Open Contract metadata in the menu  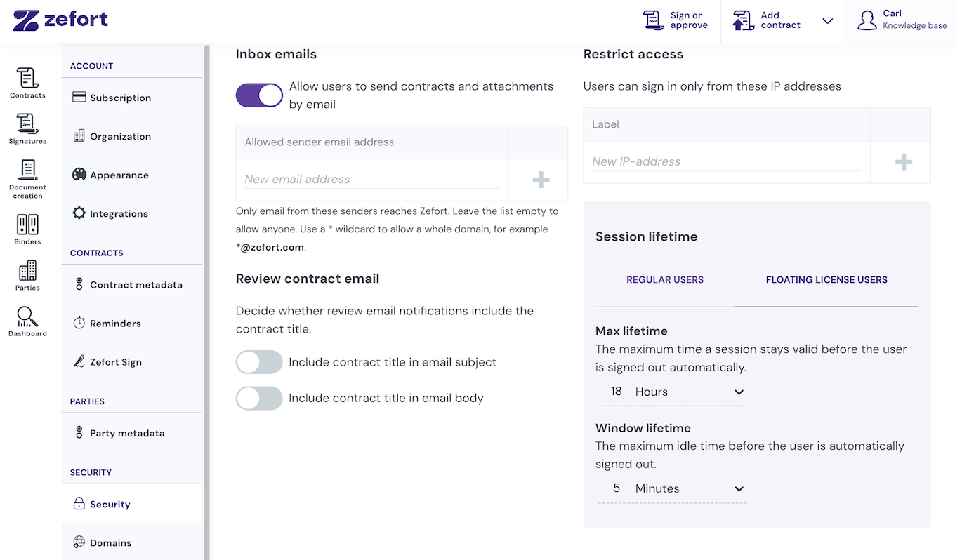click(x=131, y=285)
